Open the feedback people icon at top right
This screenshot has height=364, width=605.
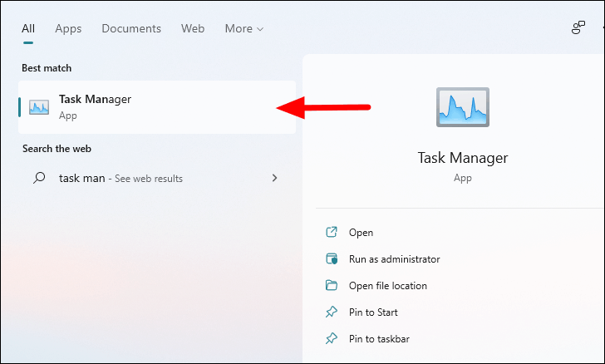click(x=578, y=27)
